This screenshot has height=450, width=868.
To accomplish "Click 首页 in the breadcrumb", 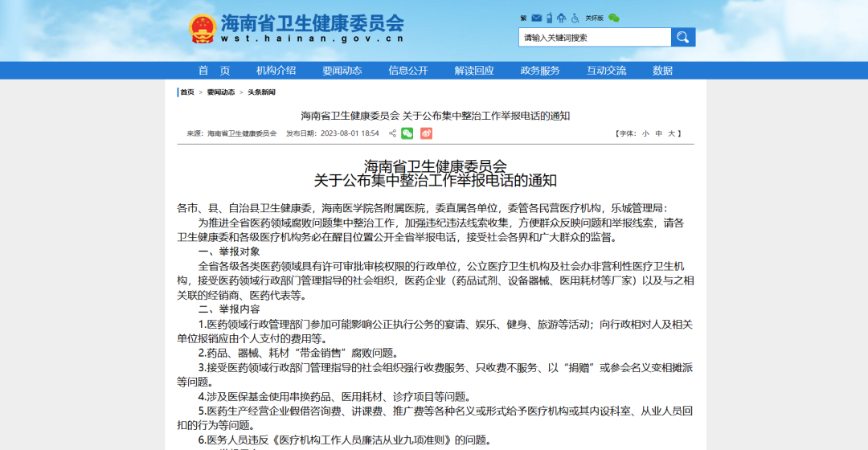I will coord(187,92).
